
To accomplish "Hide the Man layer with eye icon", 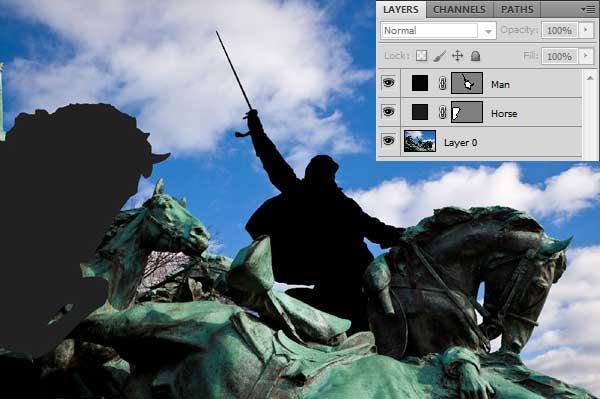I will [388, 83].
